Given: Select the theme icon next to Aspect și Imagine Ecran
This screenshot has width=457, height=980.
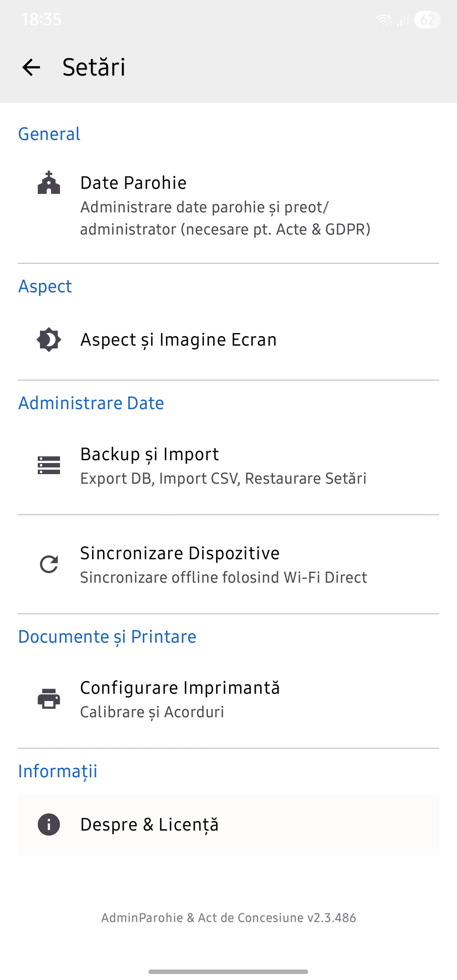Looking at the screenshot, I should [x=49, y=340].
